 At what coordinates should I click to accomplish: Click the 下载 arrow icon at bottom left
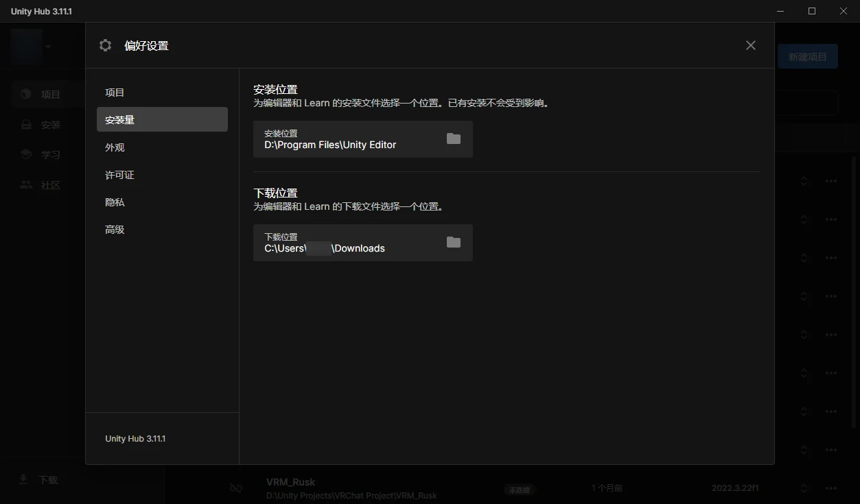(x=23, y=479)
